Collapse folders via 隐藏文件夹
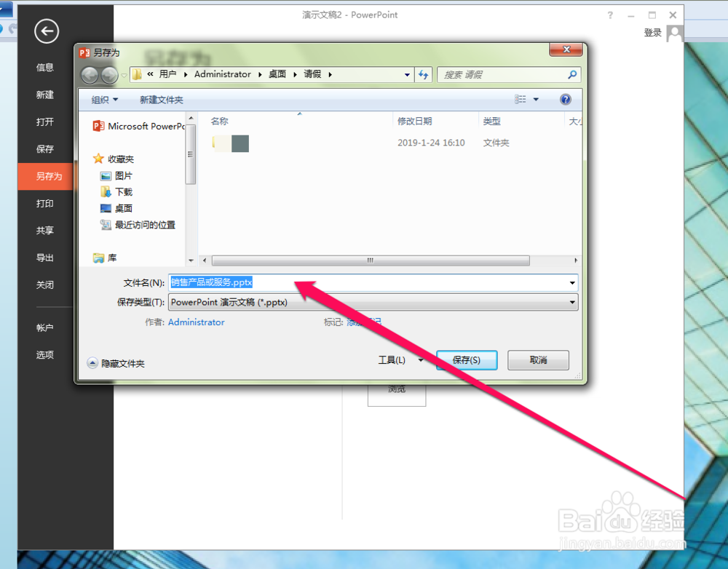Image resolution: width=728 pixels, height=569 pixels. (x=116, y=363)
